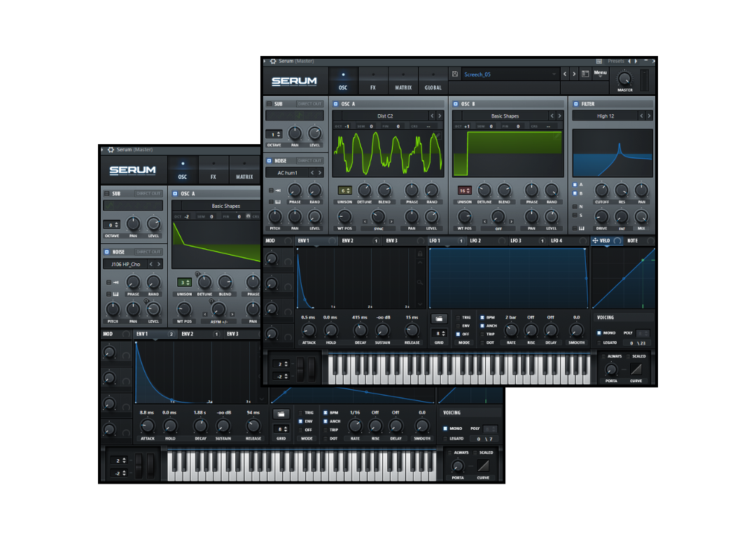Open the preset browser icon beside Menu

coord(585,74)
